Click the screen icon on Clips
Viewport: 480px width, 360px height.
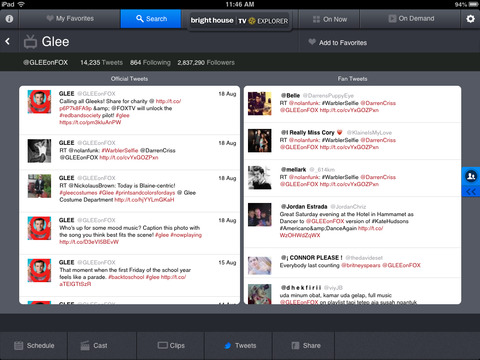tap(162, 345)
